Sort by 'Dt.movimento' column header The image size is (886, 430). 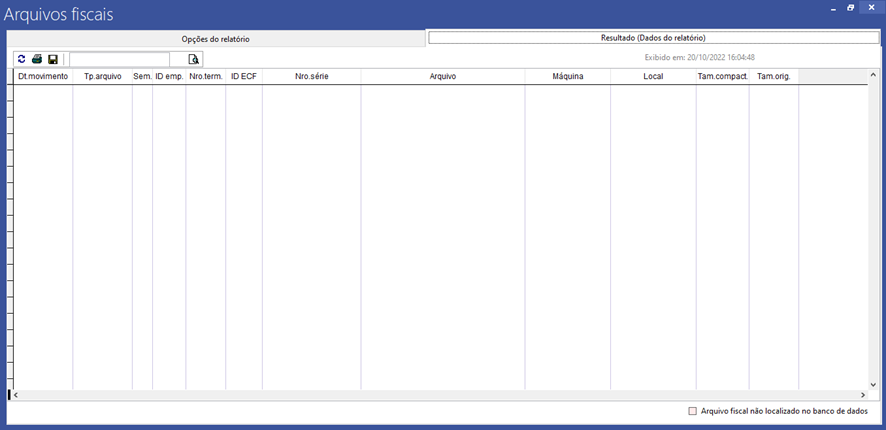pyautogui.click(x=43, y=76)
